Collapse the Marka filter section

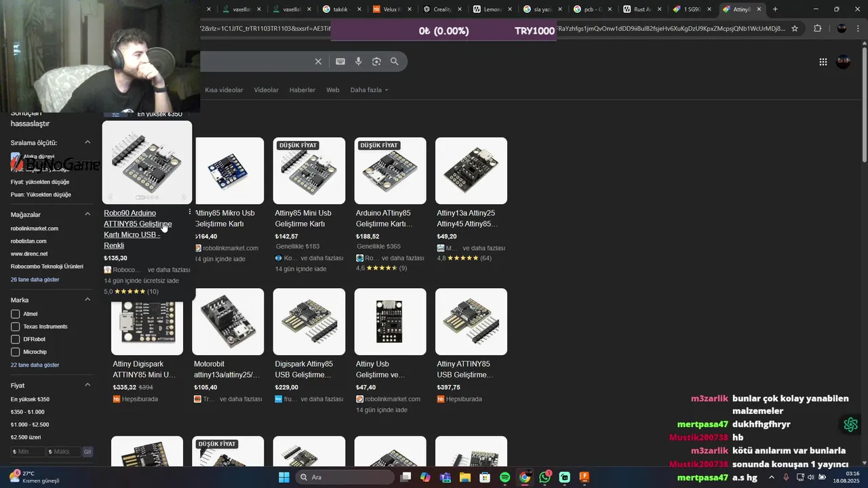[x=87, y=300]
